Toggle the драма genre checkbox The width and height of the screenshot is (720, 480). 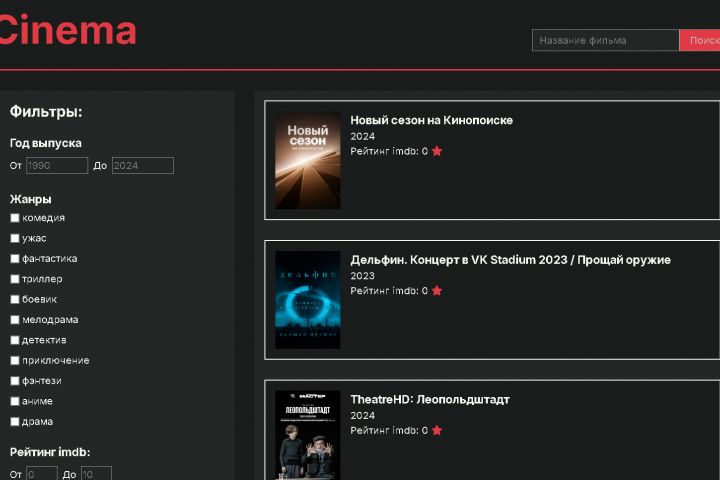point(15,421)
